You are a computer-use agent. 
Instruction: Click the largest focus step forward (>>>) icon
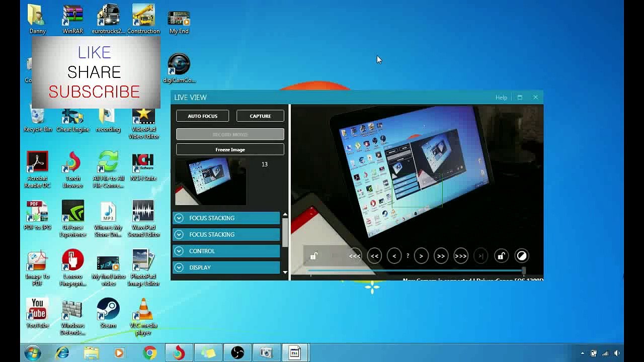pyautogui.click(x=460, y=256)
